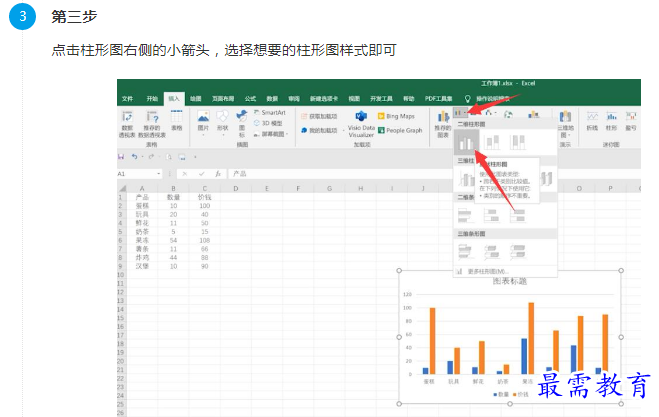The image size is (659, 417).
Task: Select the 3-D clustered bar chart
Action: [x=465, y=252]
